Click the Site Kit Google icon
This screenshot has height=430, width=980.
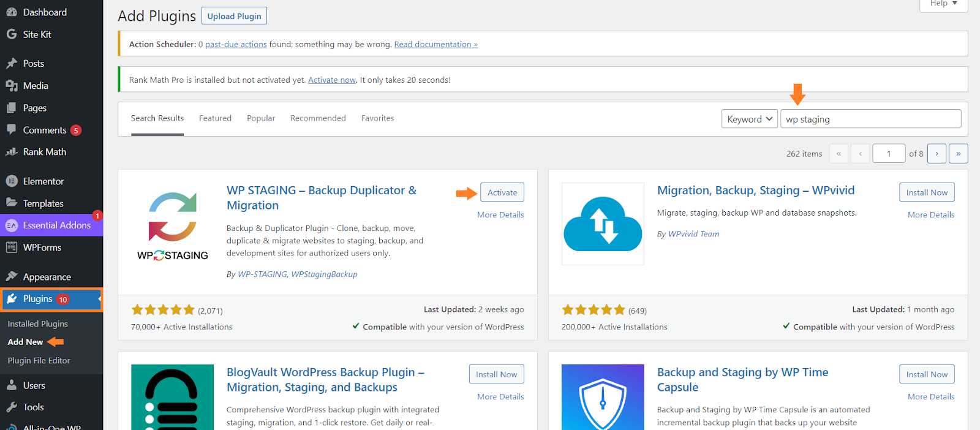coord(12,34)
